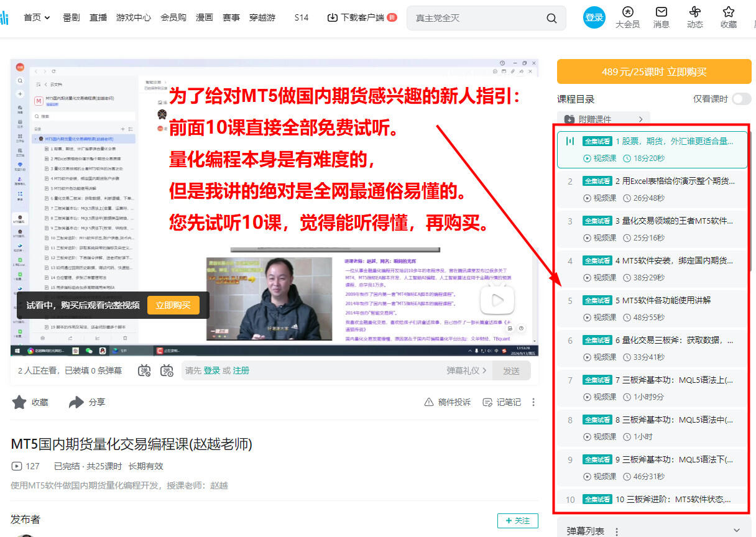Open 直播 navigation item
Screen dimensions: 756x537
pyautogui.click(x=98, y=17)
